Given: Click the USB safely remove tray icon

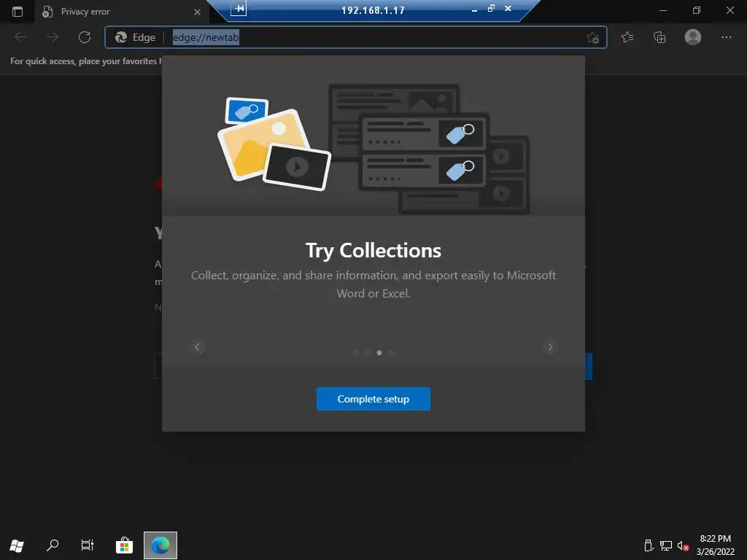Looking at the screenshot, I should tap(648, 545).
